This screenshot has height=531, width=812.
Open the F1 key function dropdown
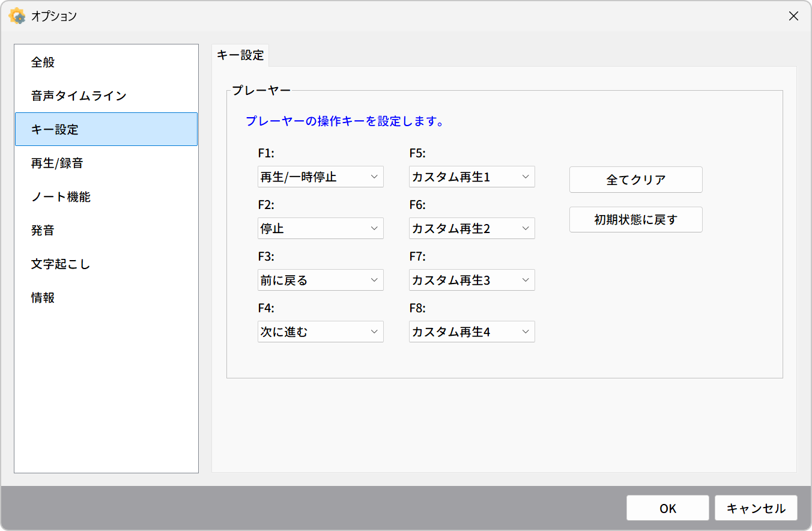[x=321, y=177]
